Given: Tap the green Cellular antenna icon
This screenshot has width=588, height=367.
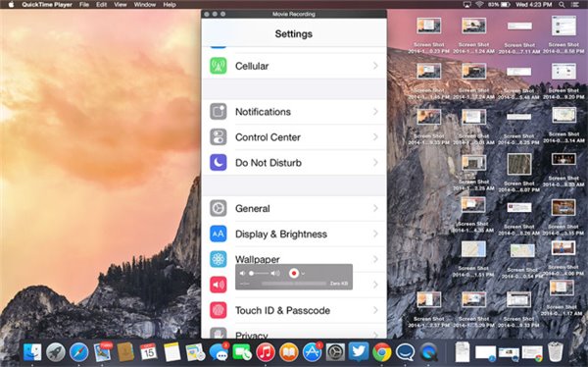Looking at the screenshot, I should (x=218, y=66).
